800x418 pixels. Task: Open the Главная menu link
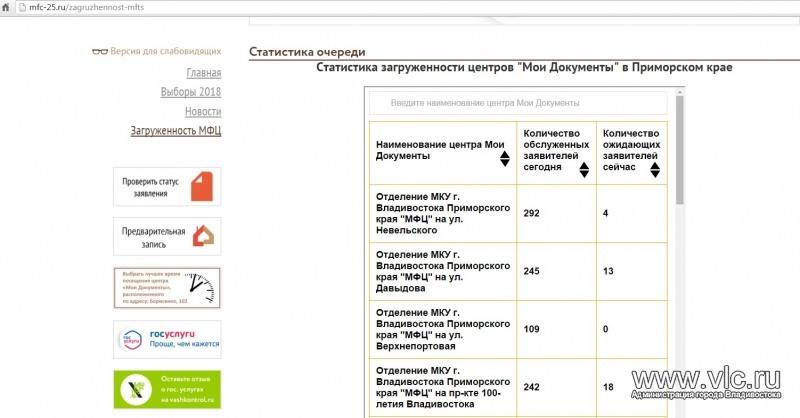click(203, 73)
